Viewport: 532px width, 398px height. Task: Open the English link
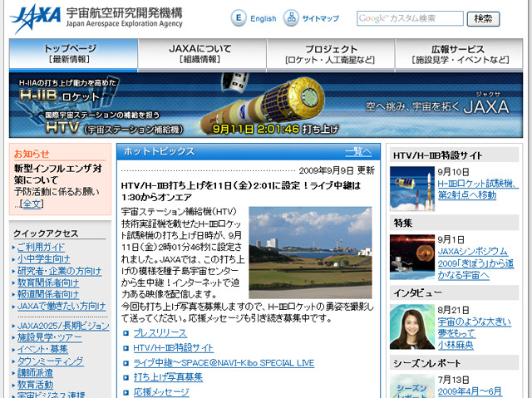click(x=264, y=18)
